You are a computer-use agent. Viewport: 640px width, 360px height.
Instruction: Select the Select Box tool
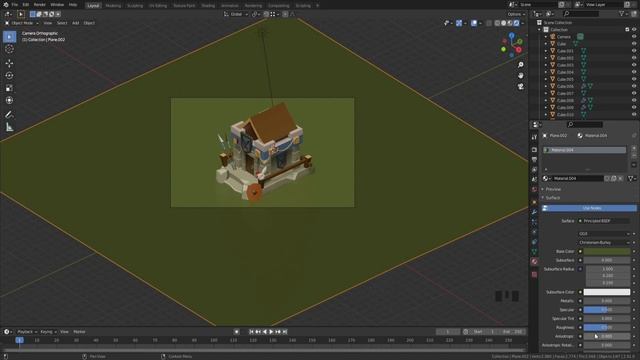click(x=9, y=37)
